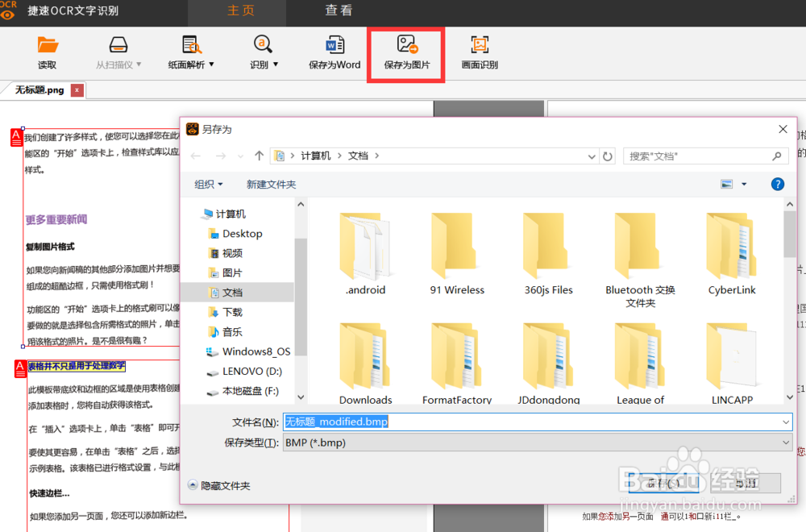
Task: Switch to the 主页 tab
Action: [240, 10]
